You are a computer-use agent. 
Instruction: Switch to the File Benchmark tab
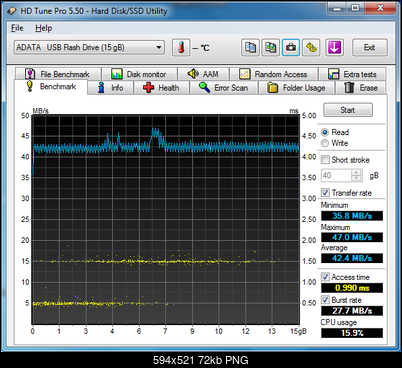pyautogui.click(x=58, y=74)
